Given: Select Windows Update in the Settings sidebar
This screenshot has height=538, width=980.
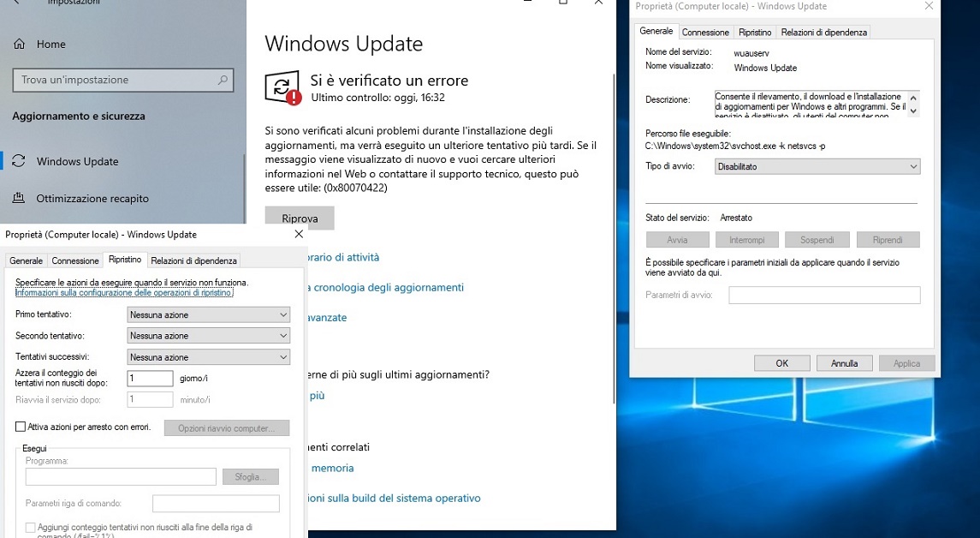Looking at the screenshot, I should coord(78,161).
